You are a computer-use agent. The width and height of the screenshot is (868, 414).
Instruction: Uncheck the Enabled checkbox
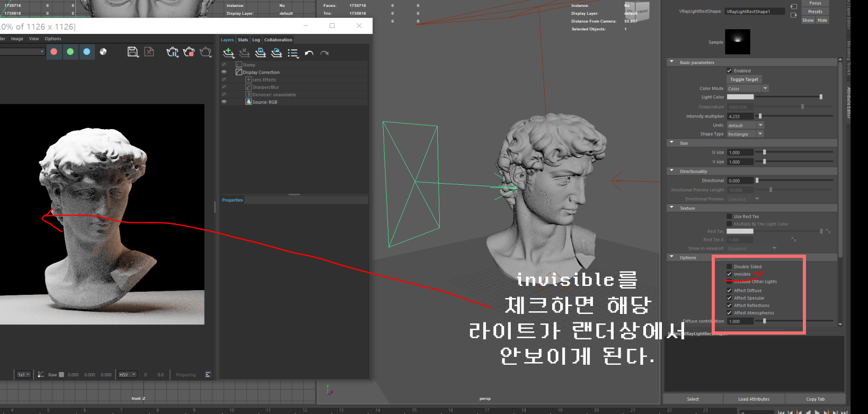[729, 70]
